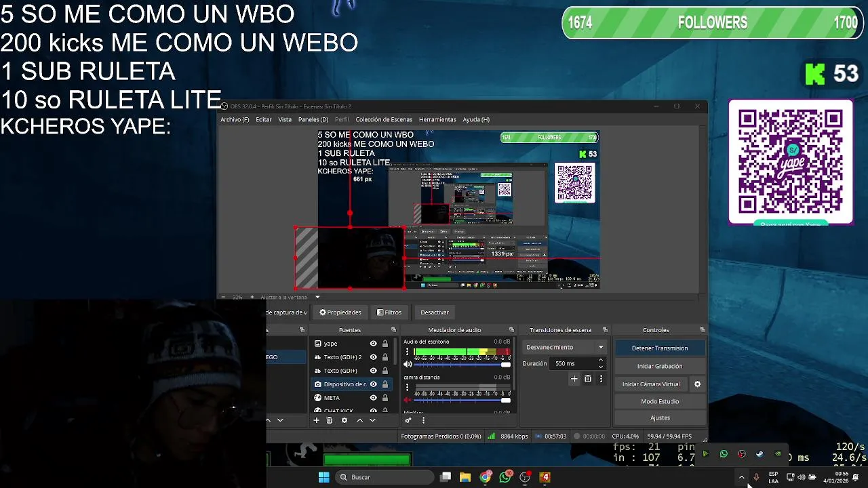Add a new scene transition
Screen dimensions: 868x488
coord(574,379)
